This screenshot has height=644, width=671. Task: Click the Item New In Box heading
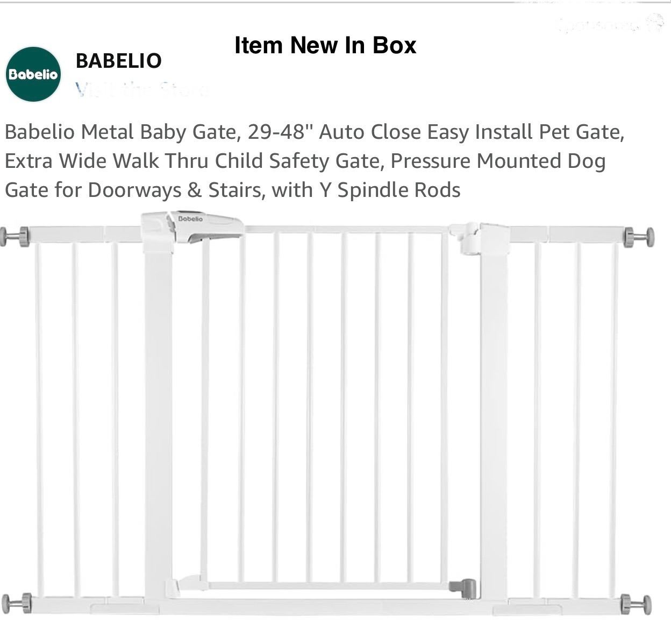click(x=325, y=45)
